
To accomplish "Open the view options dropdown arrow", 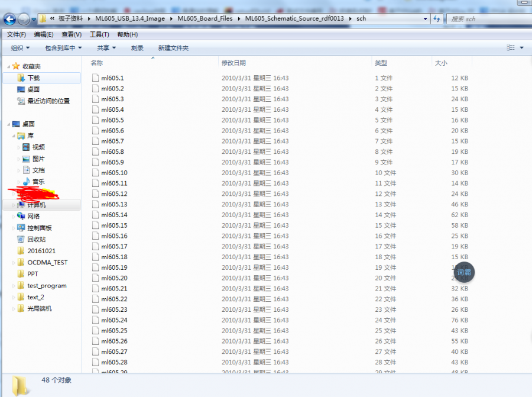I will pos(522,48).
